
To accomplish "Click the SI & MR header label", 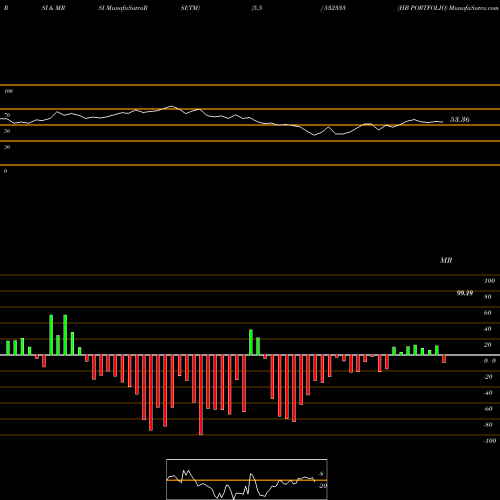I will coord(53,8).
